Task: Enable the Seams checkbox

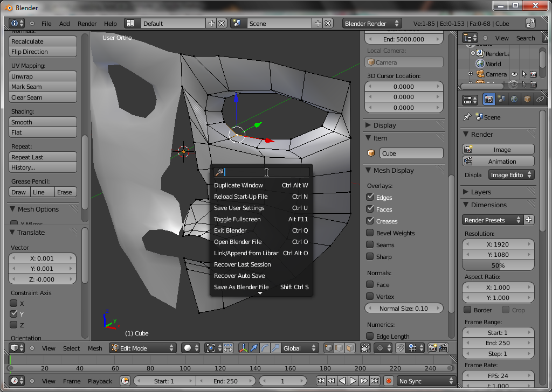Action: pos(370,244)
